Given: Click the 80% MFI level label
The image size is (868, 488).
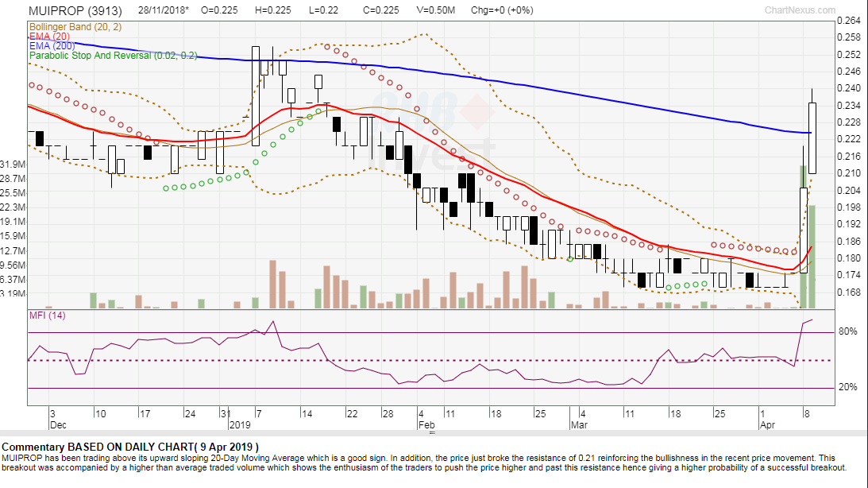Looking at the screenshot, I should pos(847,331).
